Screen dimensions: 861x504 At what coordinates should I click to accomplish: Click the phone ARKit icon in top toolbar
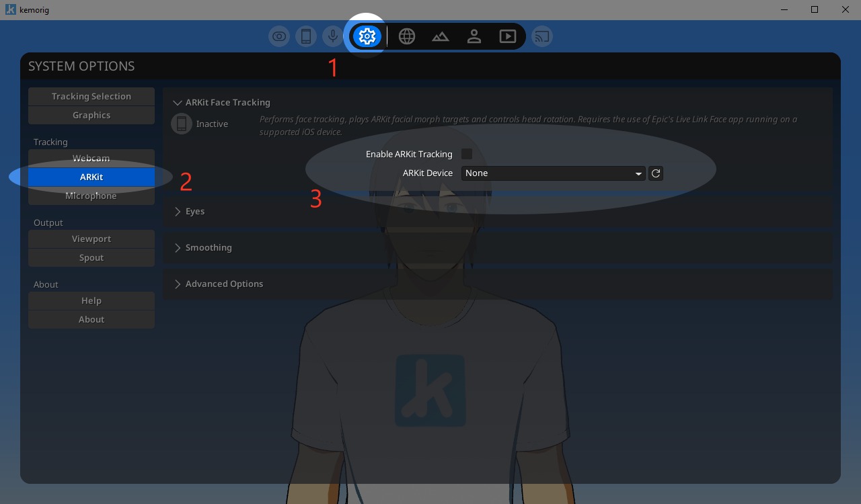tap(306, 36)
